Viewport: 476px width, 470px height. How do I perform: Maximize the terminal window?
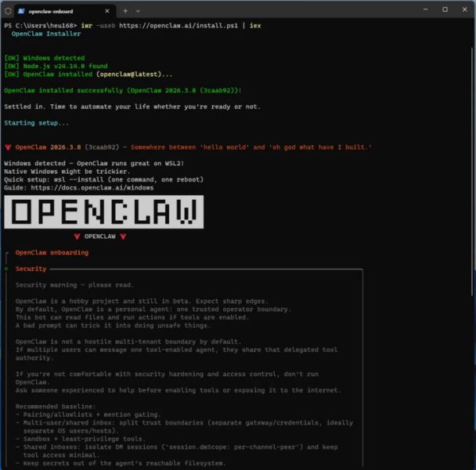pyautogui.click(x=445, y=9)
